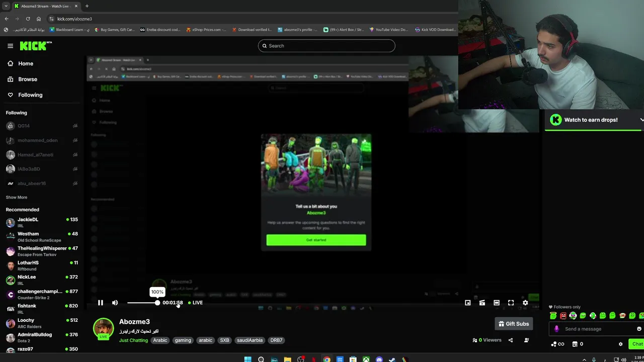Expand Watch to earn drops banner
The image size is (644, 362).
[x=641, y=120]
